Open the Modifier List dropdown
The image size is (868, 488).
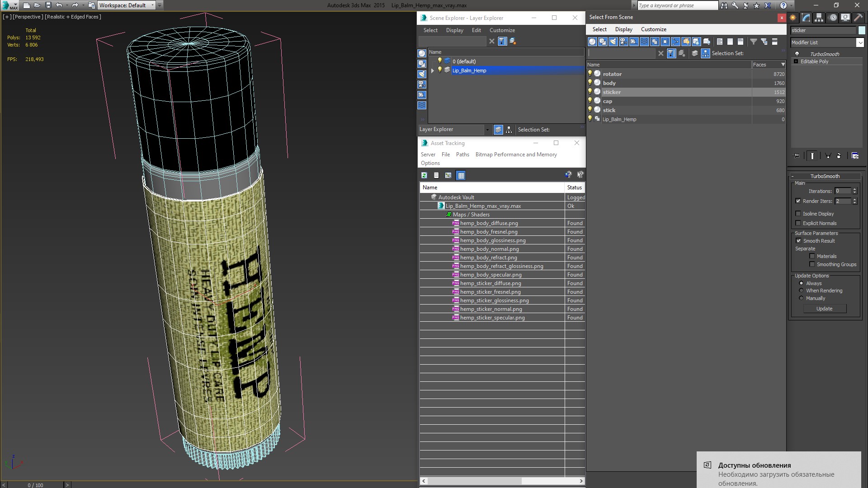click(859, 42)
